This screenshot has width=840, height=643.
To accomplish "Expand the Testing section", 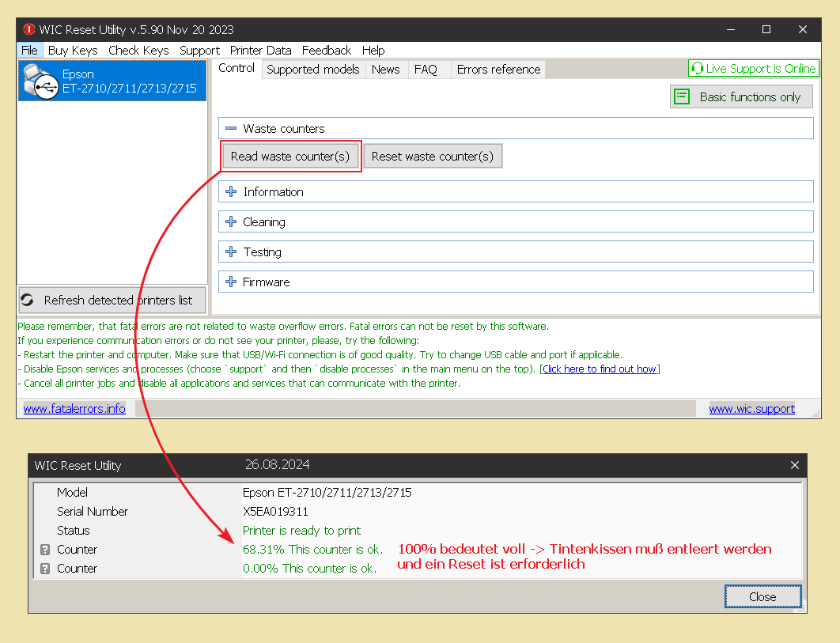I will tap(231, 252).
